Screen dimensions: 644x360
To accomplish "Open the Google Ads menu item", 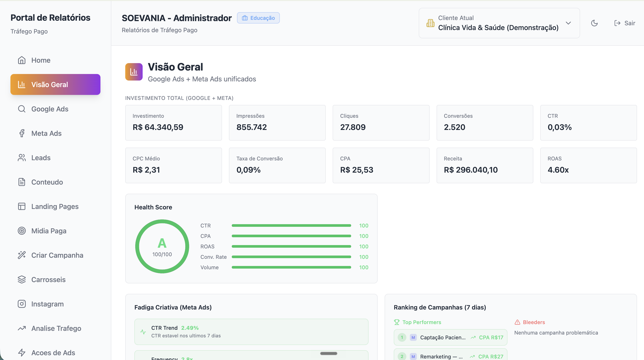I will coord(55,109).
